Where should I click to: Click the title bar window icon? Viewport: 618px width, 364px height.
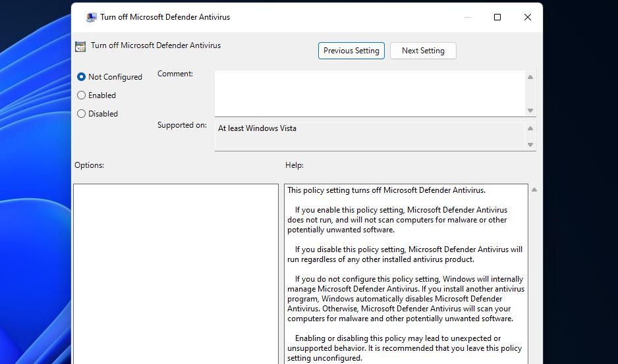(x=91, y=17)
